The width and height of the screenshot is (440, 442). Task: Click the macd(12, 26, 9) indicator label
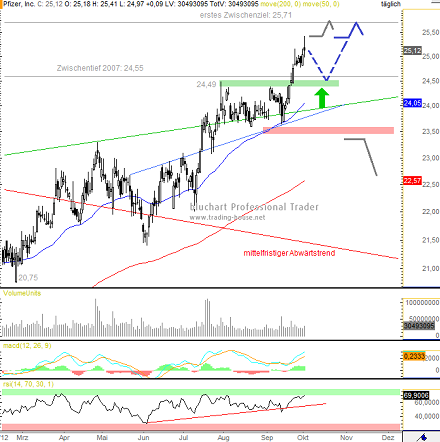pos(27,346)
